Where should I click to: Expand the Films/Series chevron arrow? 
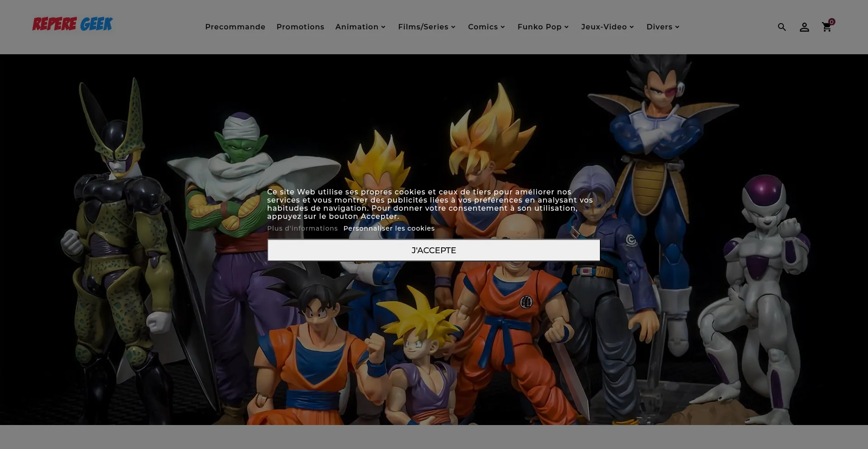pos(453,27)
